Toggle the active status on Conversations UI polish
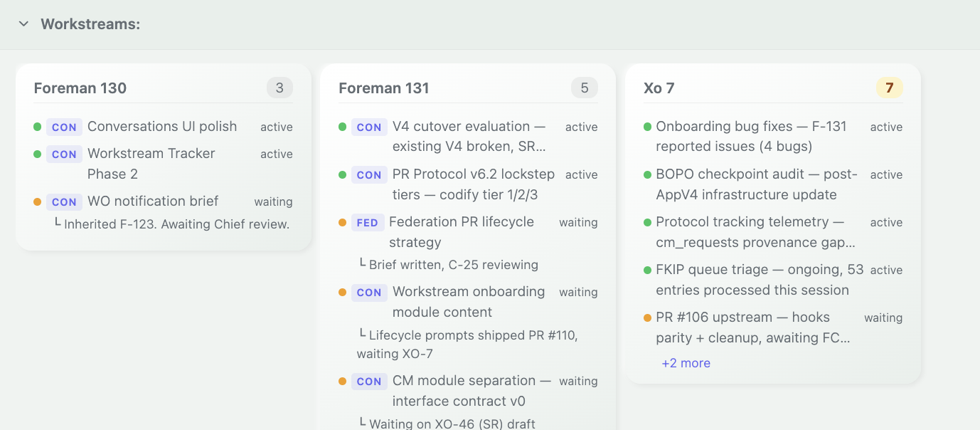Screen dimensions: 980x430 (x=276, y=127)
